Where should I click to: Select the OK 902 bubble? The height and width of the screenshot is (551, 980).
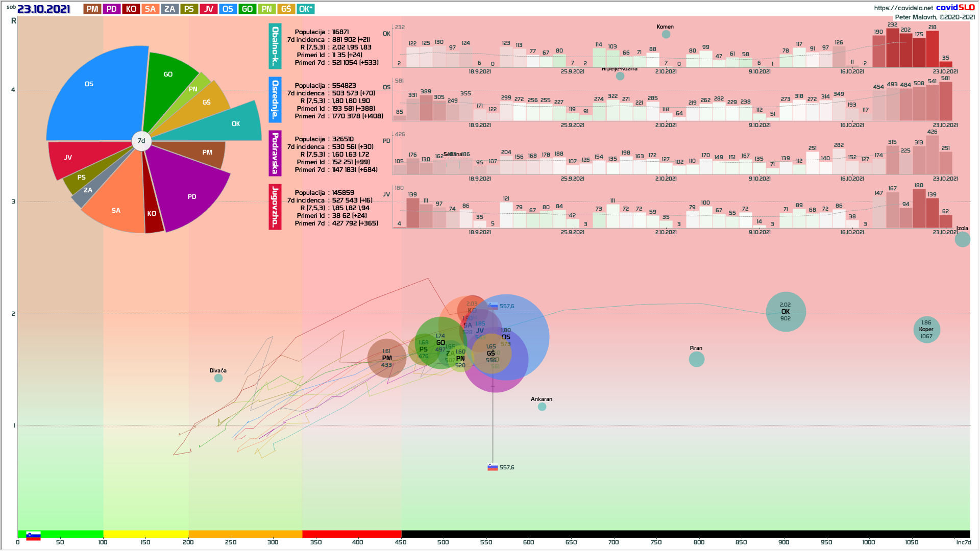coord(786,312)
